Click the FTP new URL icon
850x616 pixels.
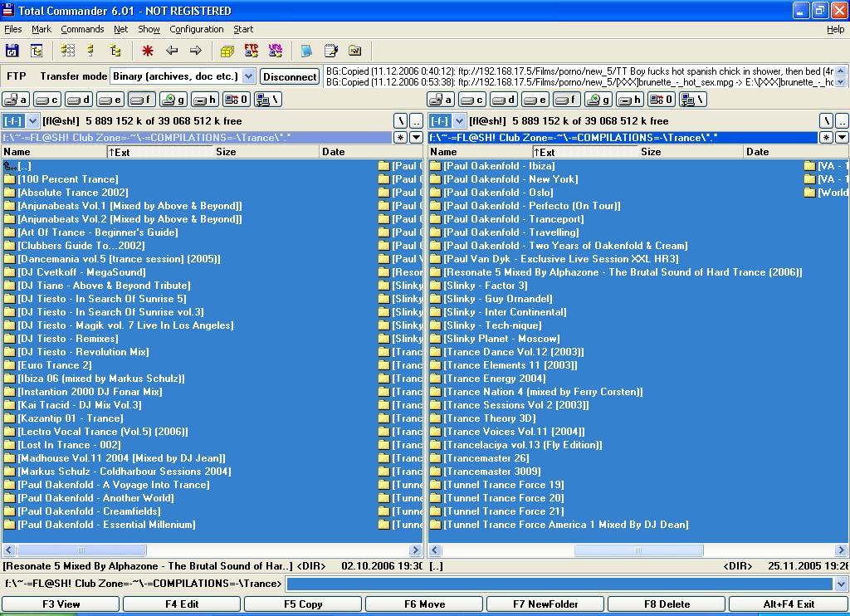coord(276,51)
